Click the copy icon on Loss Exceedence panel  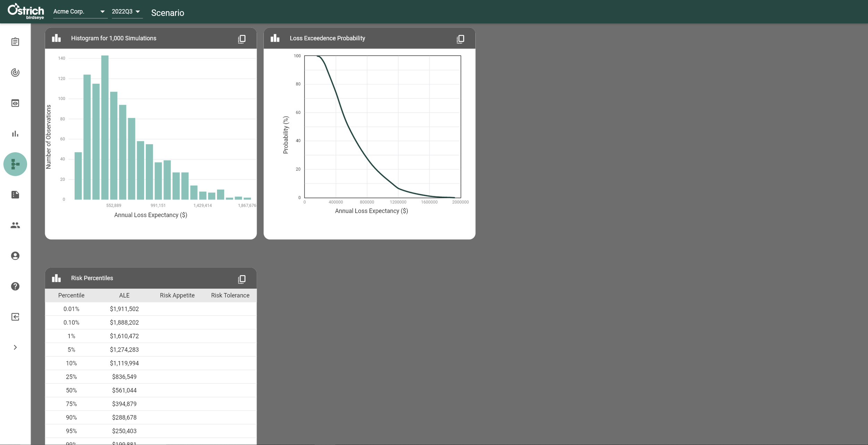(460, 39)
